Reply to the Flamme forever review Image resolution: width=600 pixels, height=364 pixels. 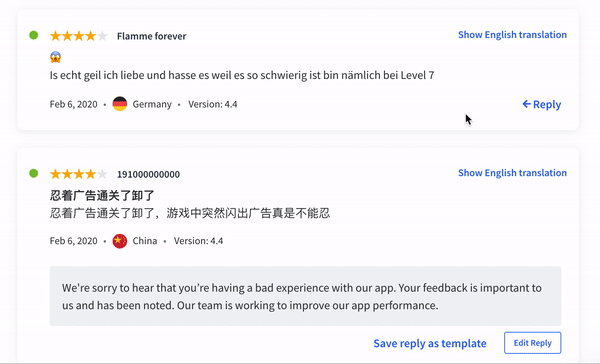click(541, 104)
